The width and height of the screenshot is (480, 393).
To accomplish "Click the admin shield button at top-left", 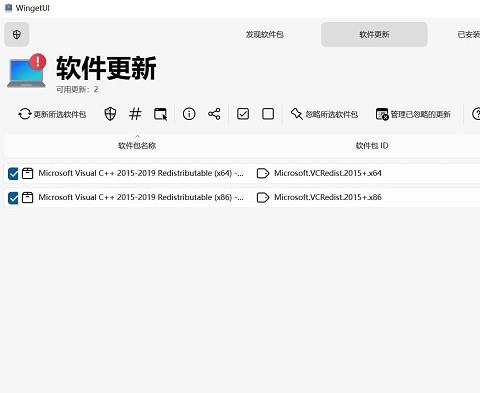I will 17,34.
